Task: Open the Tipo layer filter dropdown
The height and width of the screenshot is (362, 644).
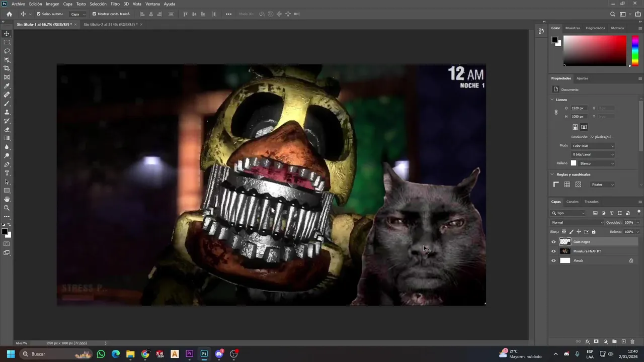Action: (568, 213)
